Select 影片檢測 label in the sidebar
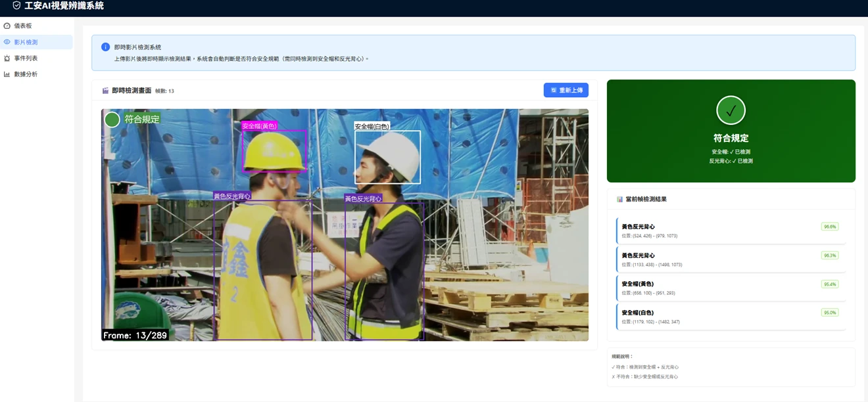The image size is (868, 402). [x=26, y=42]
